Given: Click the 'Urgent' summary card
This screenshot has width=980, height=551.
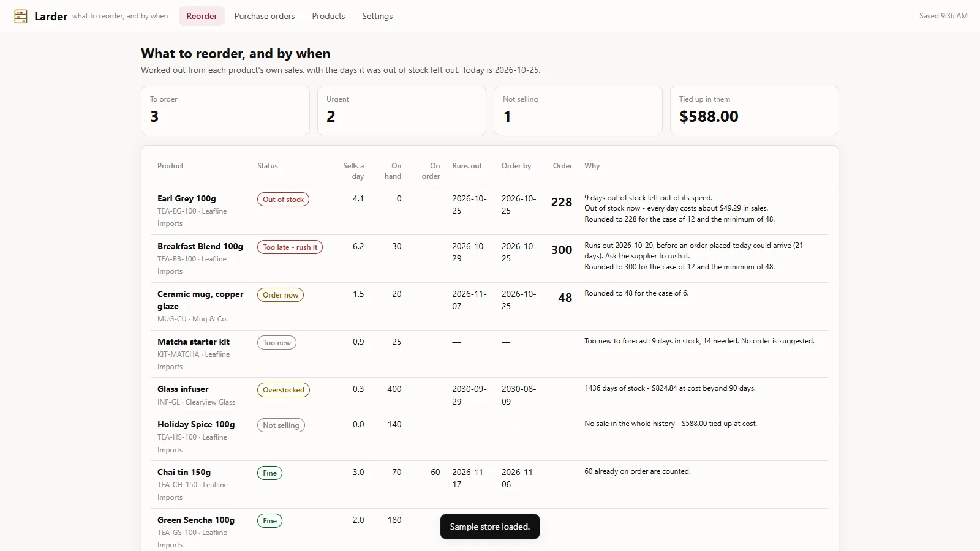Looking at the screenshot, I should click(x=402, y=110).
